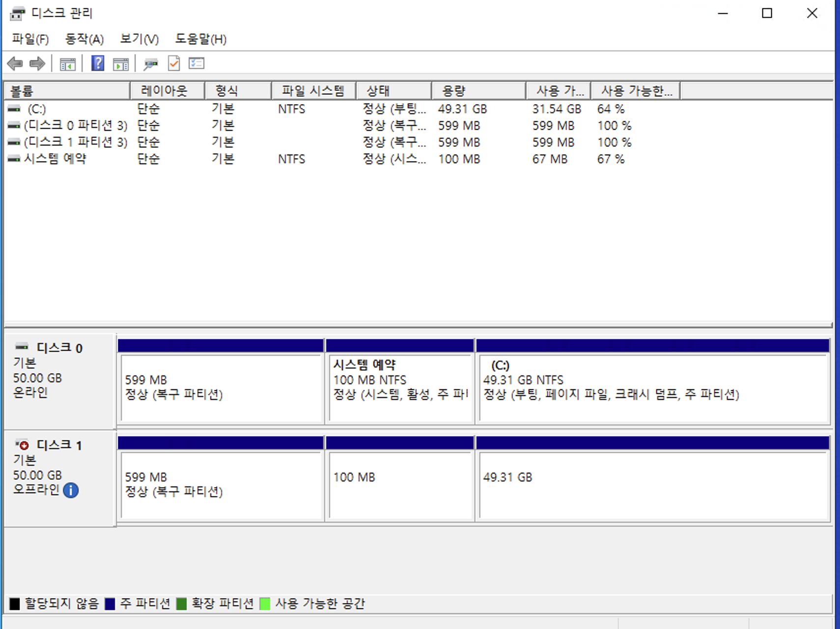Sort by the 형식 column header
This screenshot has width=840, height=629.
point(238,91)
